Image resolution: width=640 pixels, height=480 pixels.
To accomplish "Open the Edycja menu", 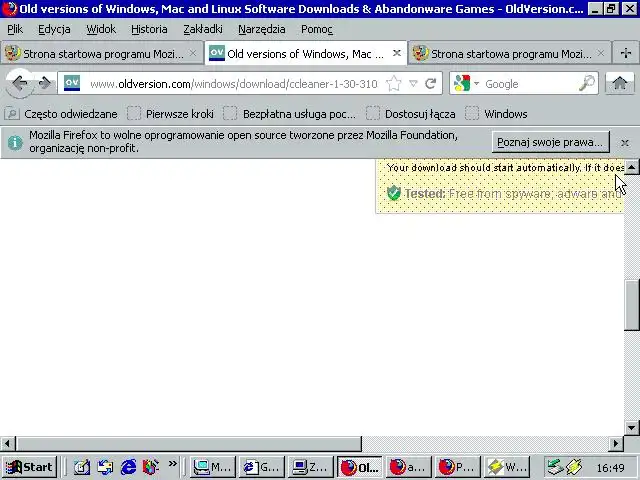I will click(x=54, y=29).
